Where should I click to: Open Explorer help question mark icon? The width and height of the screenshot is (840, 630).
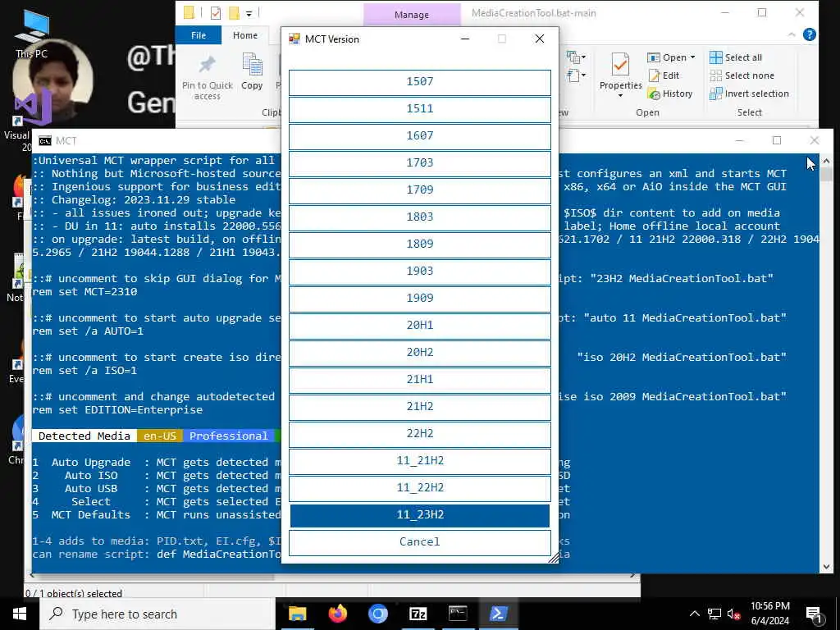pyautogui.click(x=810, y=34)
